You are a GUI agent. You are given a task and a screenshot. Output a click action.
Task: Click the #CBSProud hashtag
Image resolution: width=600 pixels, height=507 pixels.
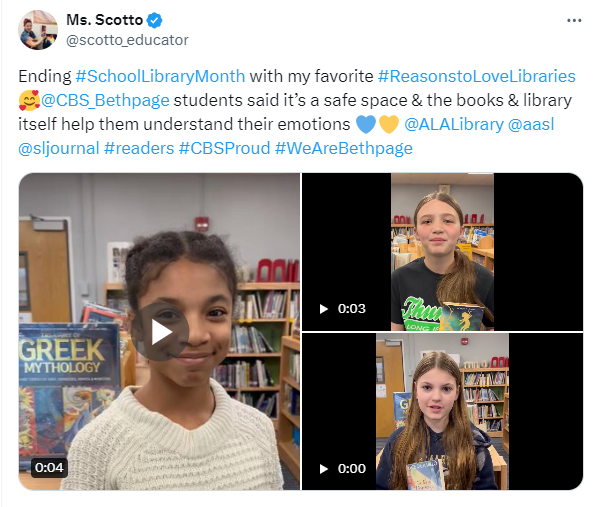pyautogui.click(x=225, y=148)
